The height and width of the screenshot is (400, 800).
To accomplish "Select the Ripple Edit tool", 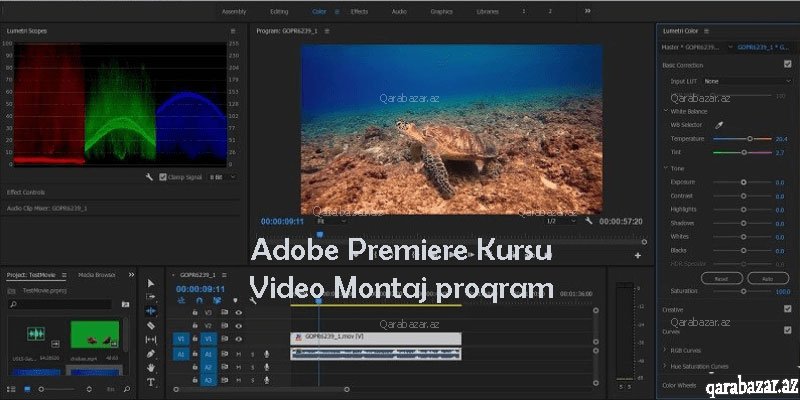I will coord(151,311).
